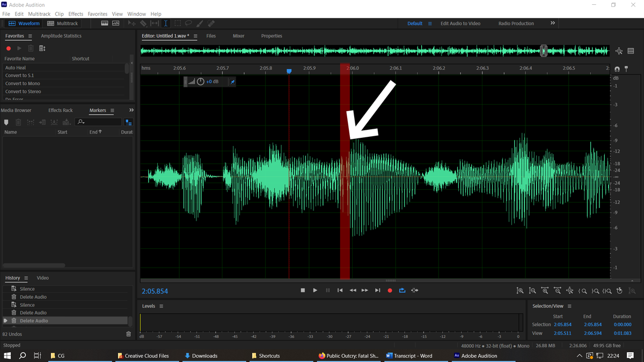
Task: Toggle HUD pin button
Action: click(x=232, y=82)
